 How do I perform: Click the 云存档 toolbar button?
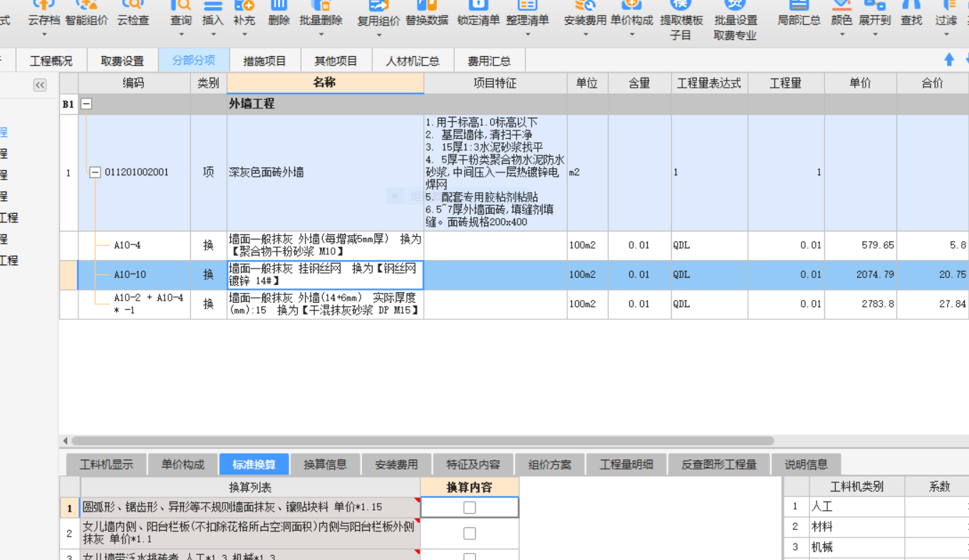click(44, 14)
